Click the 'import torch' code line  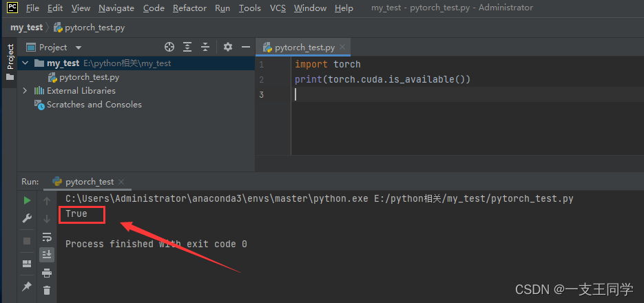[x=328, y=65]
